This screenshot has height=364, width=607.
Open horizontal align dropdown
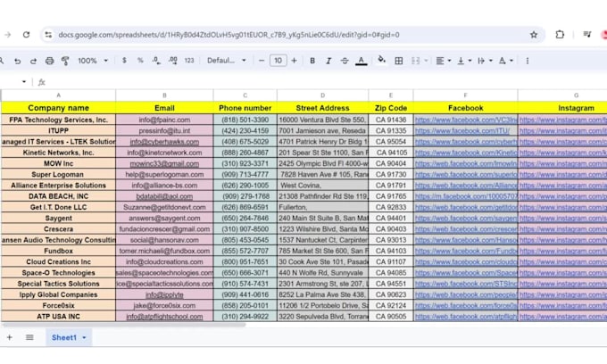[444, 61]
